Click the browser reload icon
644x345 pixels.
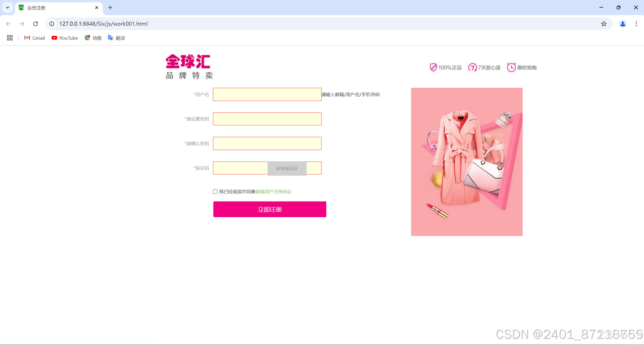pos(35,24)
